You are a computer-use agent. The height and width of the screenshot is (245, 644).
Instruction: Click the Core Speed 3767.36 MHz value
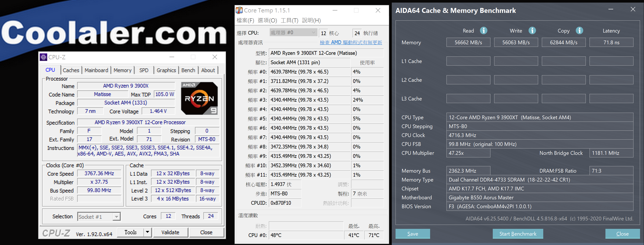[x=99, y=173]
